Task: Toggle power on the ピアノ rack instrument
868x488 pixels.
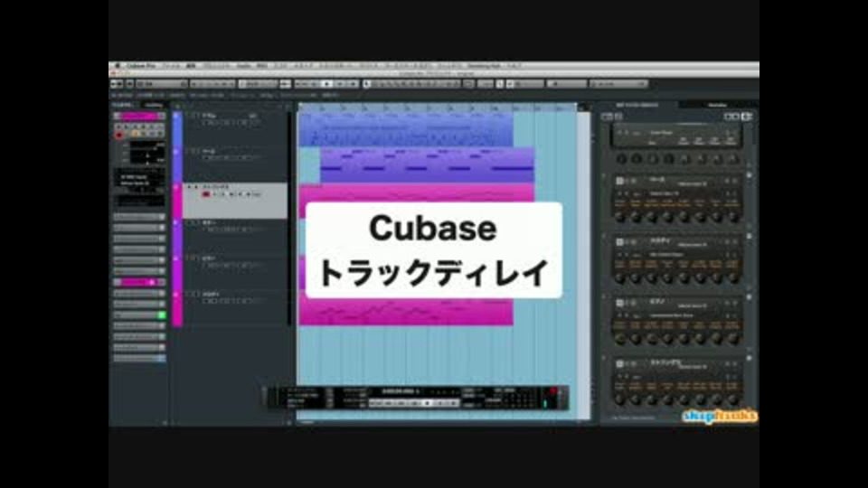Action: coord(619,303)
